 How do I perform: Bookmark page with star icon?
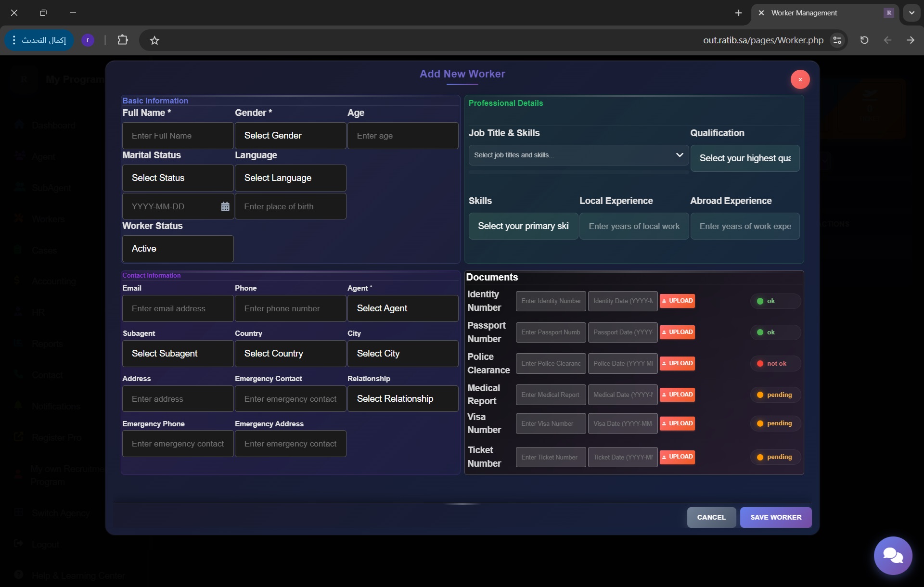click(154, 40)
